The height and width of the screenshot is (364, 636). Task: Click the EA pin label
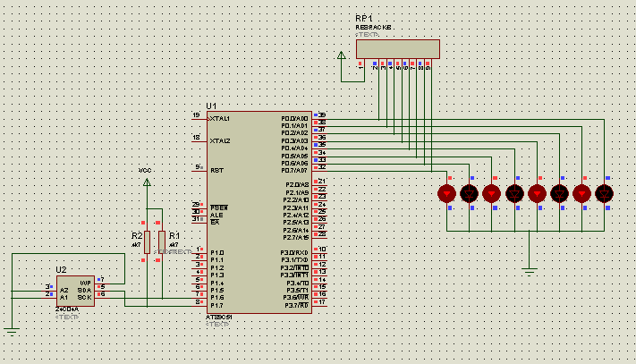click(215, 222)
